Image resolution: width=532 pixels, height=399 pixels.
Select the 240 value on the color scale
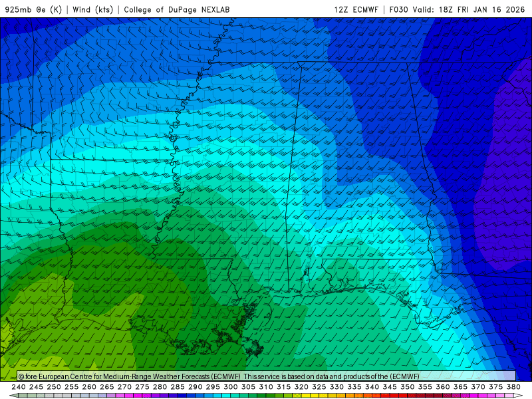(x=19, y=387)
